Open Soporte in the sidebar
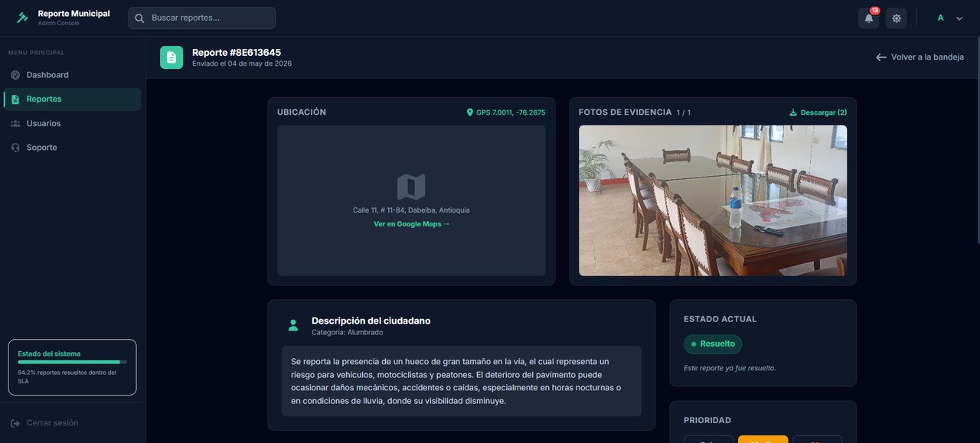Viewport: 980px width, 443px height. (73, 148)
